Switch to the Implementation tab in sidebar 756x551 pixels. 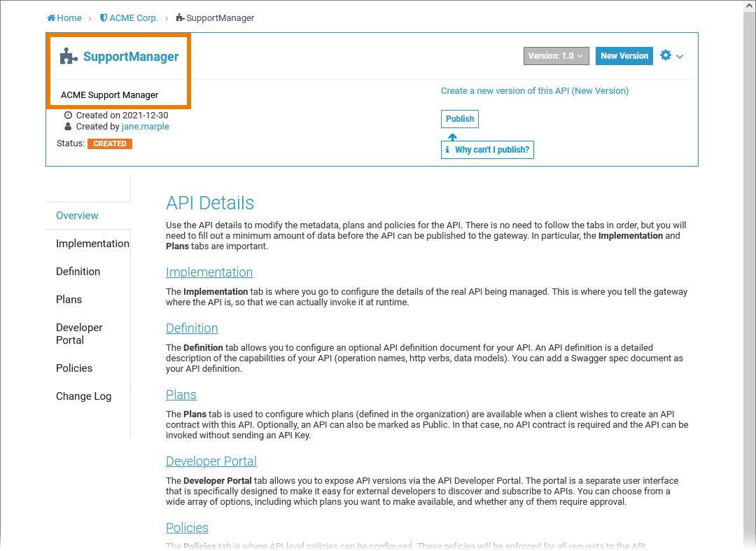click(x=92, y=244)
